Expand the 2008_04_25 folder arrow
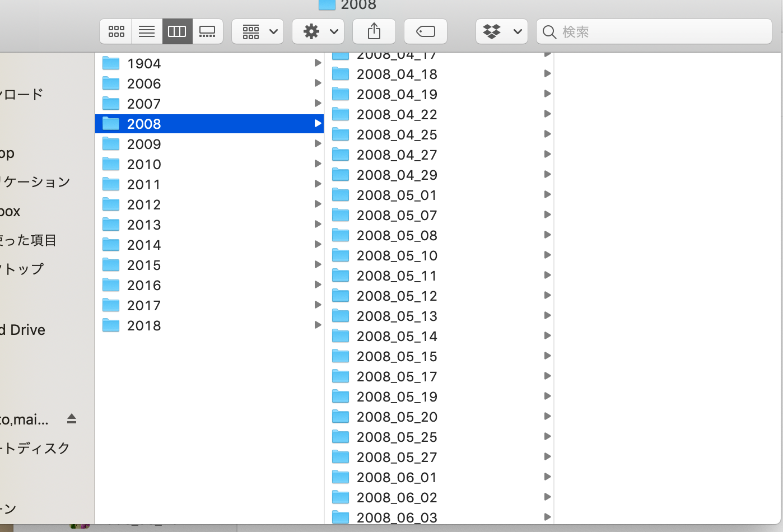The height and width of the screenshot is (532, 783). coord(547,134)
